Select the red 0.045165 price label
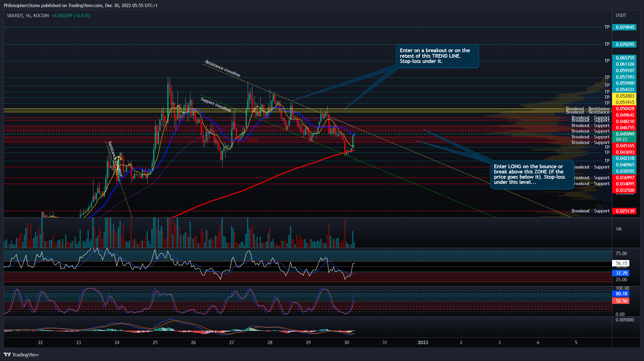Screen dimensions: 644x361 pyautogui.click(x=624, y=146)
